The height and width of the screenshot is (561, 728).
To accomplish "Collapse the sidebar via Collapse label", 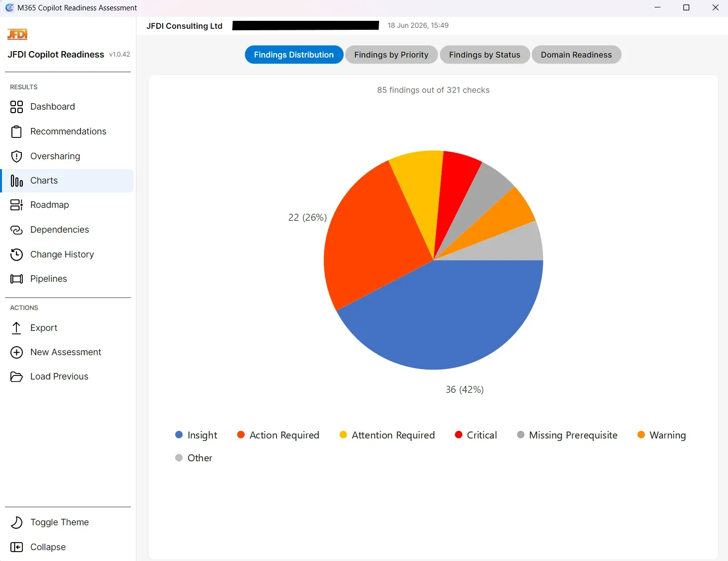I will point(48,547).
